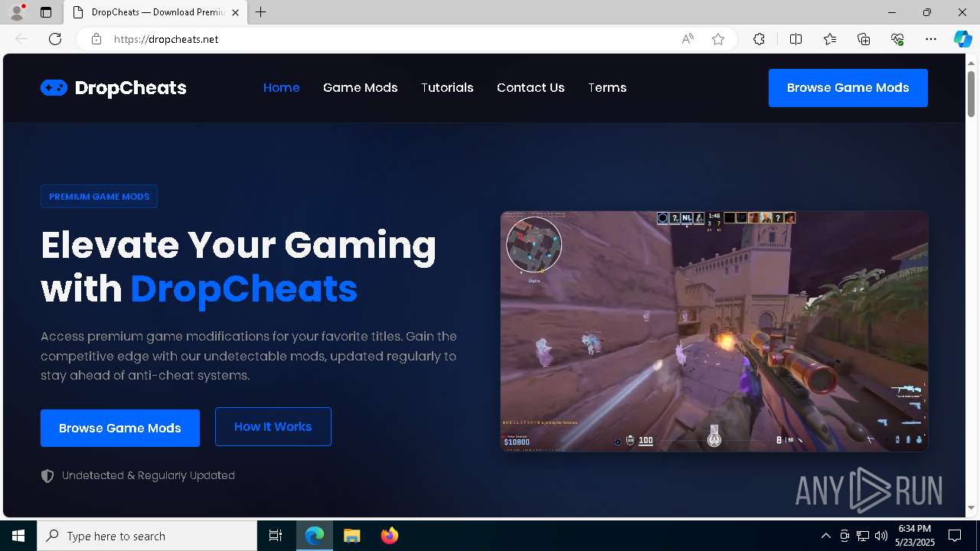Click the DropCheats logo text
Viewport: 980px width, 551px height.
pos(131,88)
